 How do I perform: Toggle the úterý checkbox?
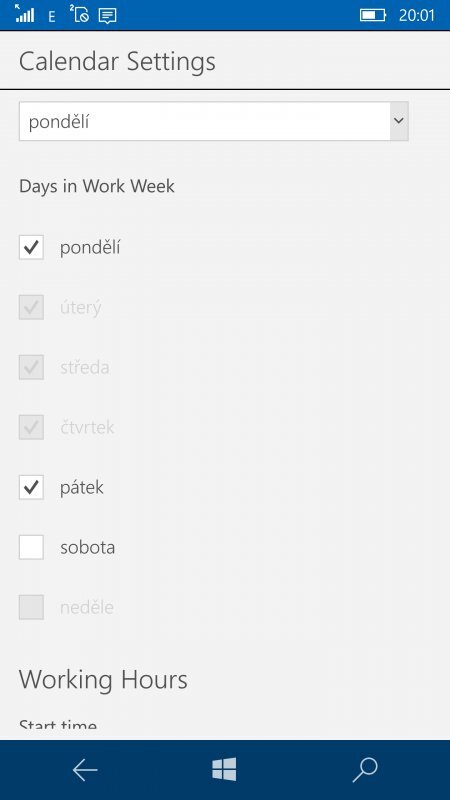pos(31,307)
